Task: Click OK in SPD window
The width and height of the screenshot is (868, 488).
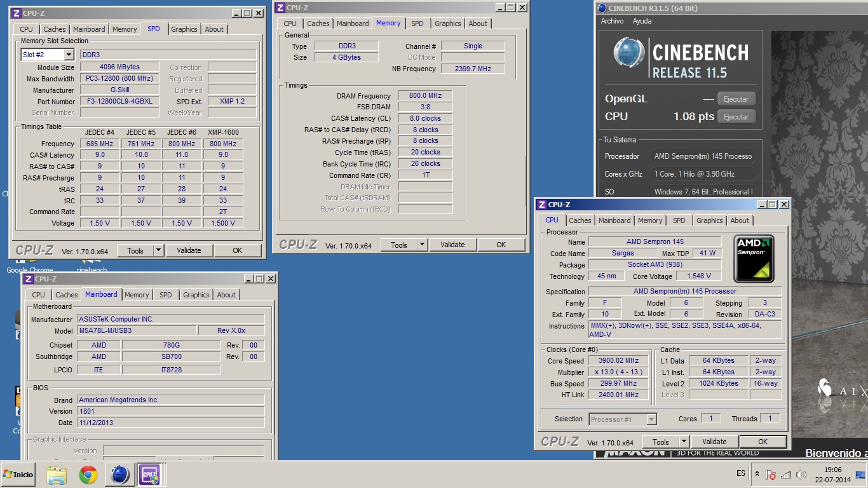Action: coord(237,250)
